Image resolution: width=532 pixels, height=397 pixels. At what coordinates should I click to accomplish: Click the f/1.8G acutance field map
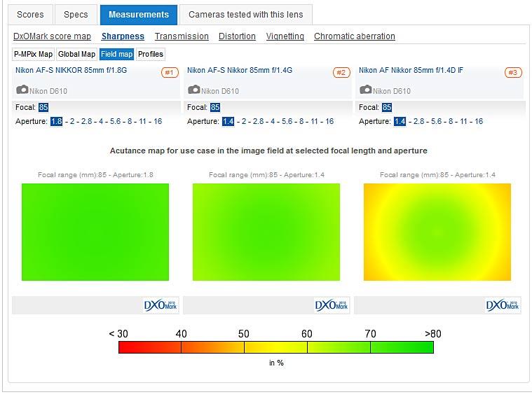pos(95,232)
